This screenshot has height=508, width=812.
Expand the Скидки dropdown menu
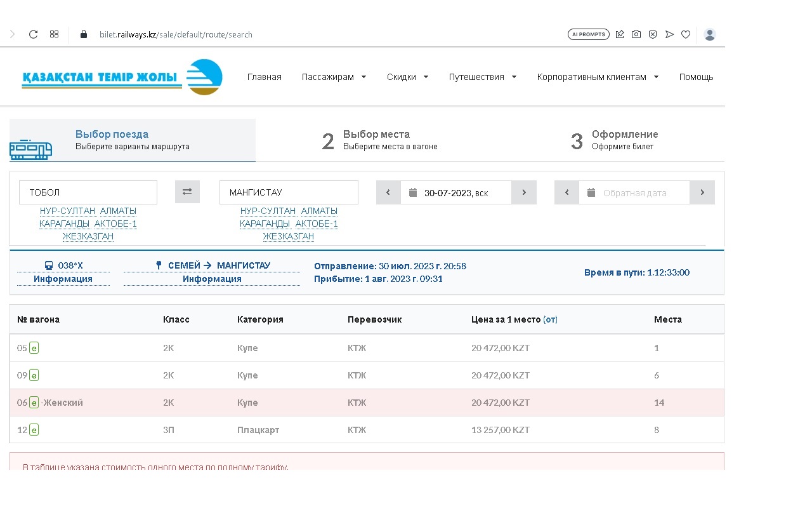[408, 77]
